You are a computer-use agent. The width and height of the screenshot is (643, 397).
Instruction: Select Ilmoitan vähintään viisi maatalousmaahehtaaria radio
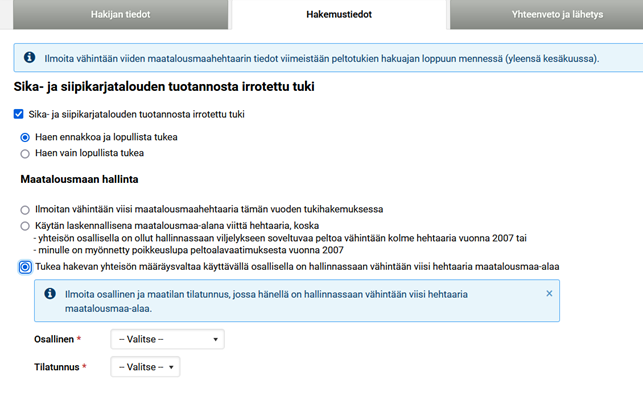pyautogui.click(x=25, y=210)
